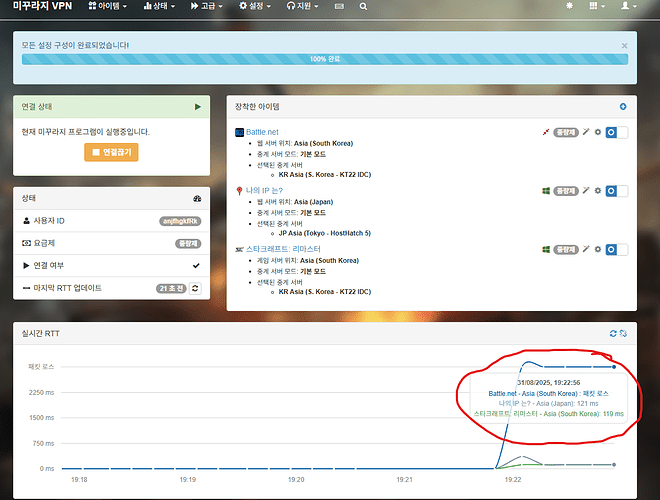Image resolution: width=660 pixels, height=500 pixels.
Task: Click the green play icon in 연결 상태 header
Action: point(197,107)
